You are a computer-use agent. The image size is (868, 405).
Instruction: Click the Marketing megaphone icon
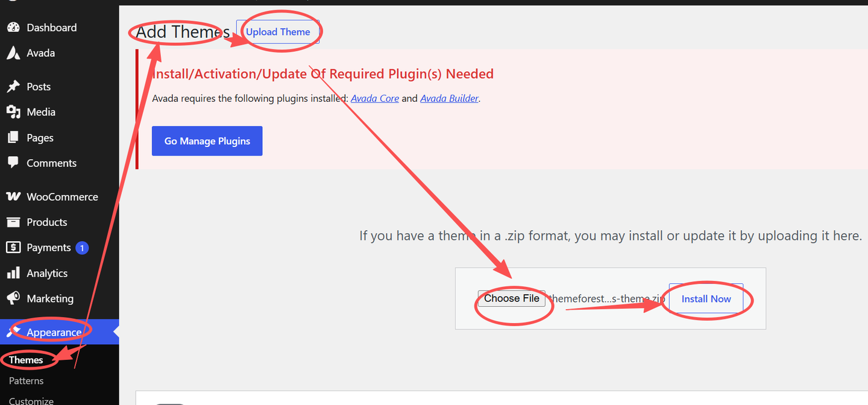(x=13, y=298)
